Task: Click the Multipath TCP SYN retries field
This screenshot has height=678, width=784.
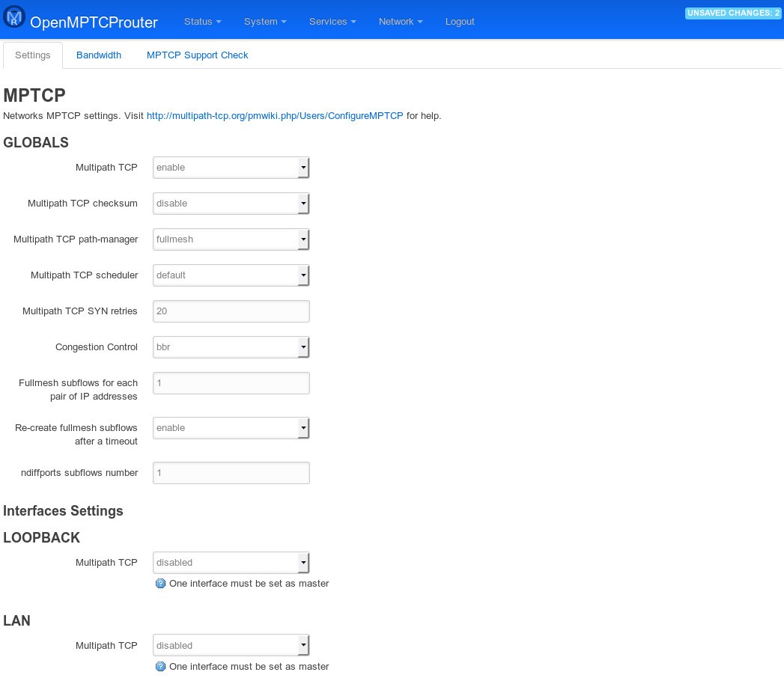Action: [231, 311]
